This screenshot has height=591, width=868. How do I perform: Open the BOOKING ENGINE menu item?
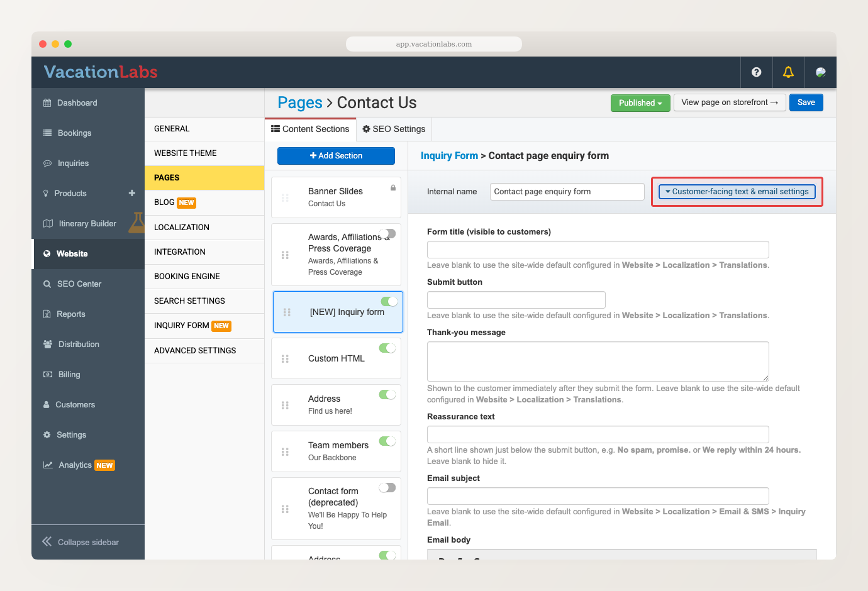point(204,277)
